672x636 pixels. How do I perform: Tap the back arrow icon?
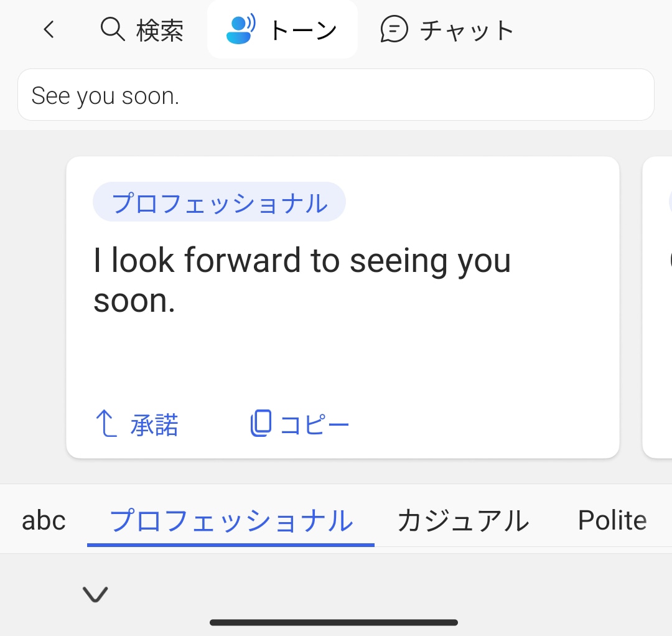49,29
